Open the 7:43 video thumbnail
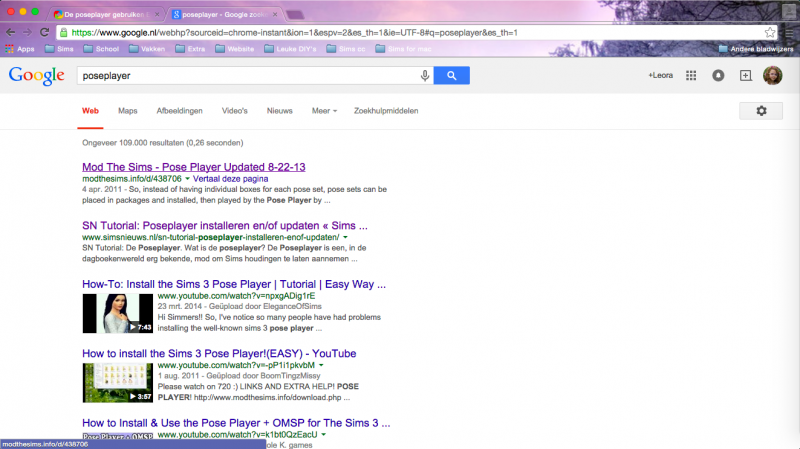Viewport: 800px width, 449px height. point(117,313)
